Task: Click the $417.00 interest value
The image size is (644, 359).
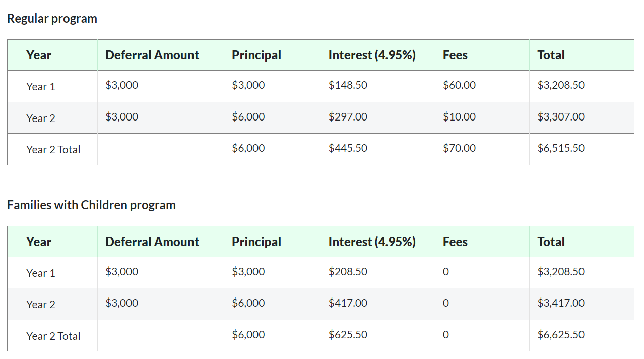Action: point(348,303)
